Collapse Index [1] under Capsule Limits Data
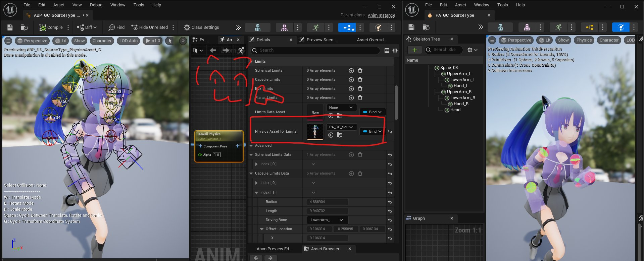This screenshot has height=261, width=644. click(257, 193)
